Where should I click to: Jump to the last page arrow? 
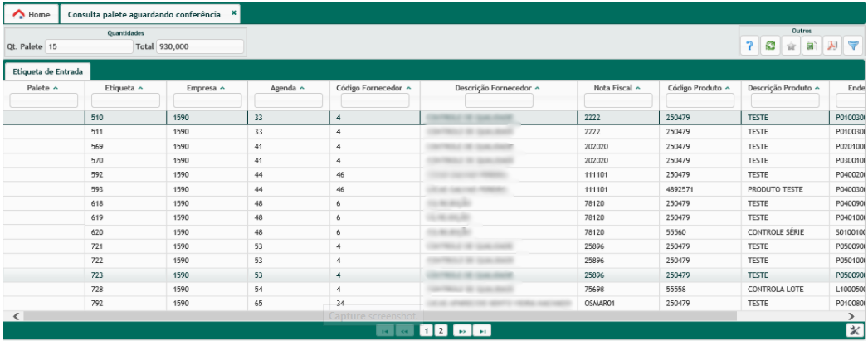pos(482,330)
